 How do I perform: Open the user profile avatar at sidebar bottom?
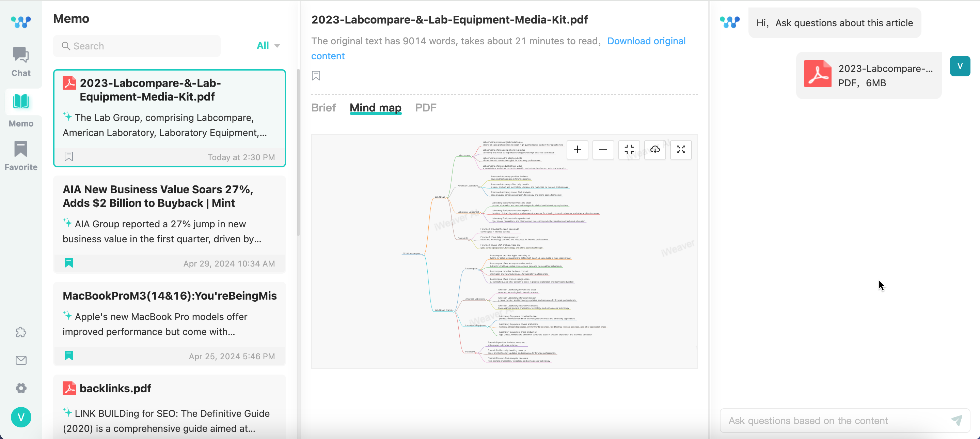(21, 417)
